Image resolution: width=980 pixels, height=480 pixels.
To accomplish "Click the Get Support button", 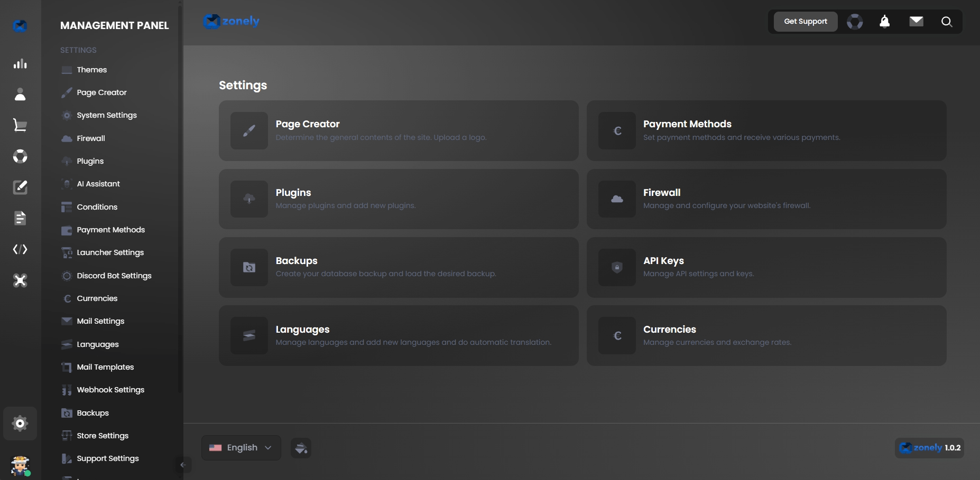I will coord(805,22).
